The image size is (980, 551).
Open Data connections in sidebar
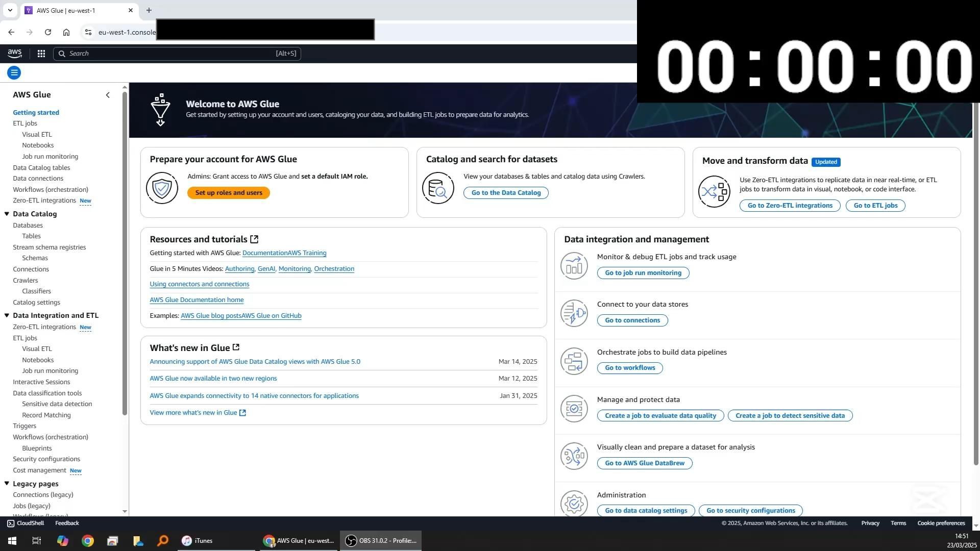click(38, 179)
